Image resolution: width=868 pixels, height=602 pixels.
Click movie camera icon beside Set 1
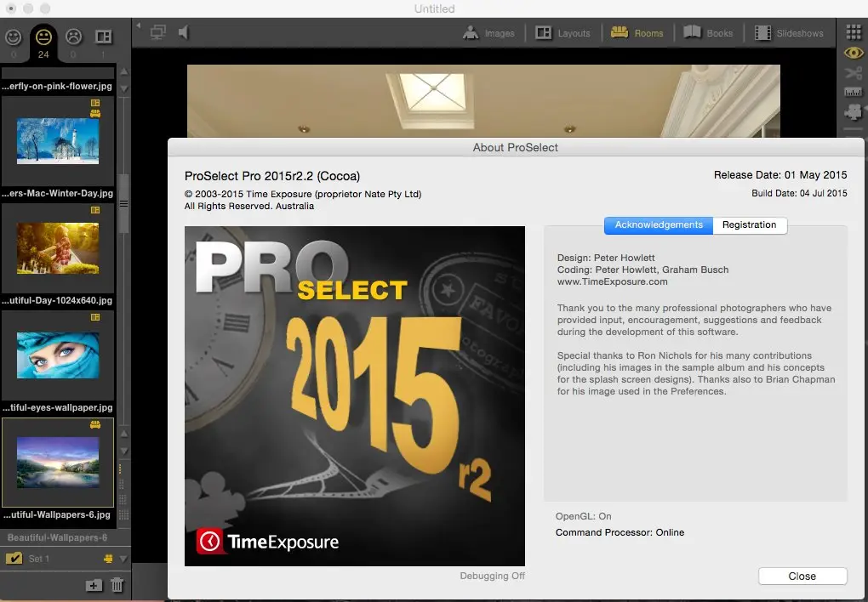pos(108,559)
